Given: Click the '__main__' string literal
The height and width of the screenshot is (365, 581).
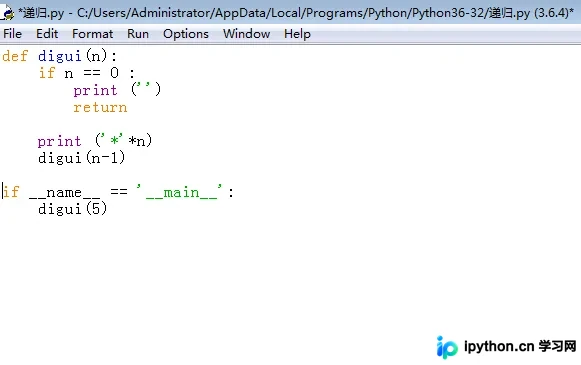Looking at the screenshot, I should [x=179, y=192].
